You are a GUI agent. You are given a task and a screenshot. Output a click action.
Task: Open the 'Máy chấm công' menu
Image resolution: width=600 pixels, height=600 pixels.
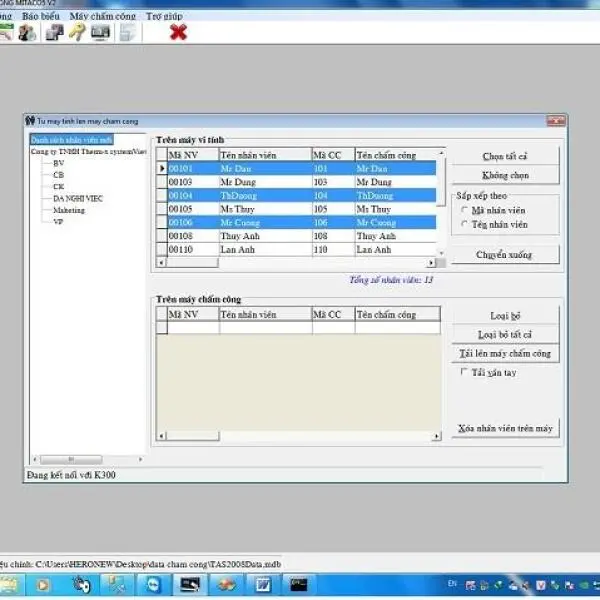coord(103,17)
